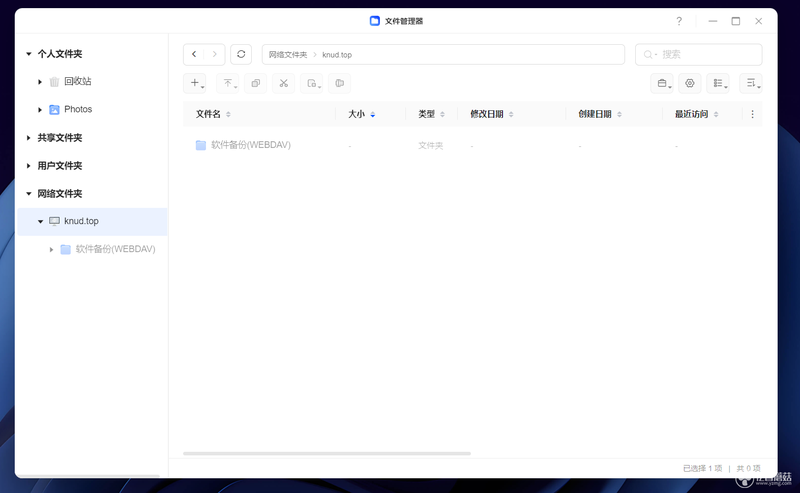Select 网络文件夹 in the sidebar
The width and height of the screenshot is (800, 493).
click(60, 193)
